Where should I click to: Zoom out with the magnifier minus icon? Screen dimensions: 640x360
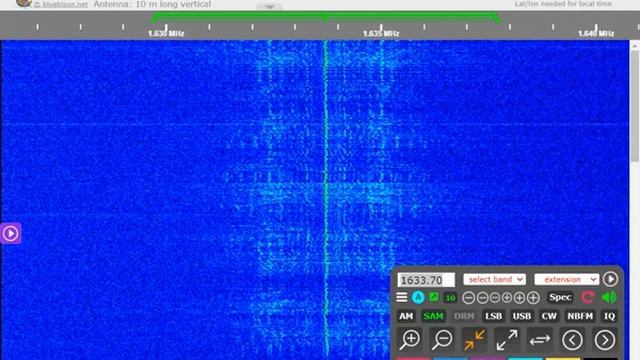coord(442,340)
